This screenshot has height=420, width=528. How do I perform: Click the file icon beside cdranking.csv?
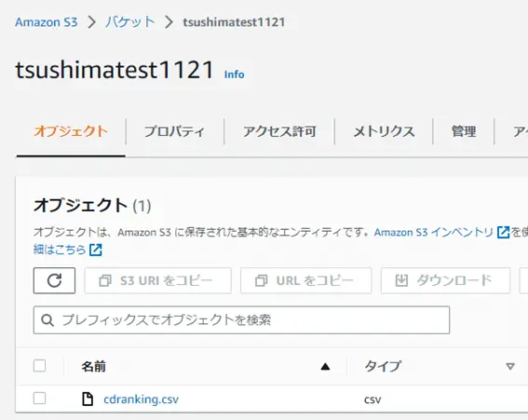[88, 400]
